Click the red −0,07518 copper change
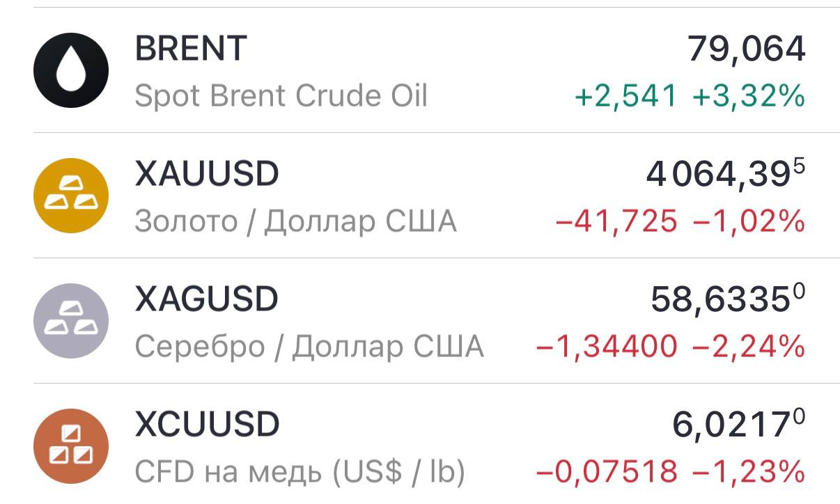840x504 pixels. point(607,473)
